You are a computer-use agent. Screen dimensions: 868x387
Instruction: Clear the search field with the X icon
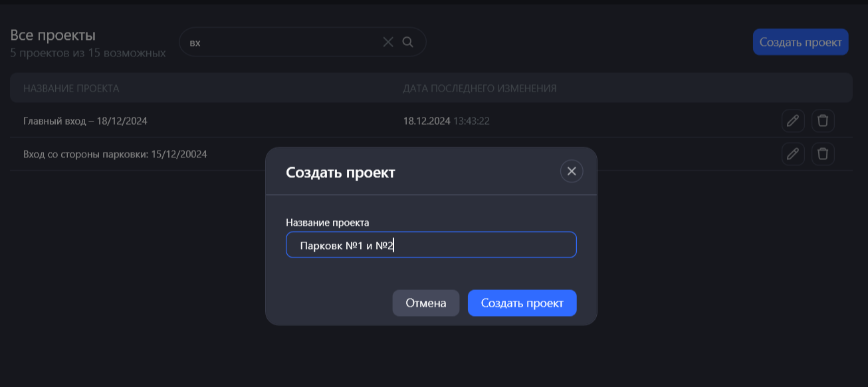(388, 42)
